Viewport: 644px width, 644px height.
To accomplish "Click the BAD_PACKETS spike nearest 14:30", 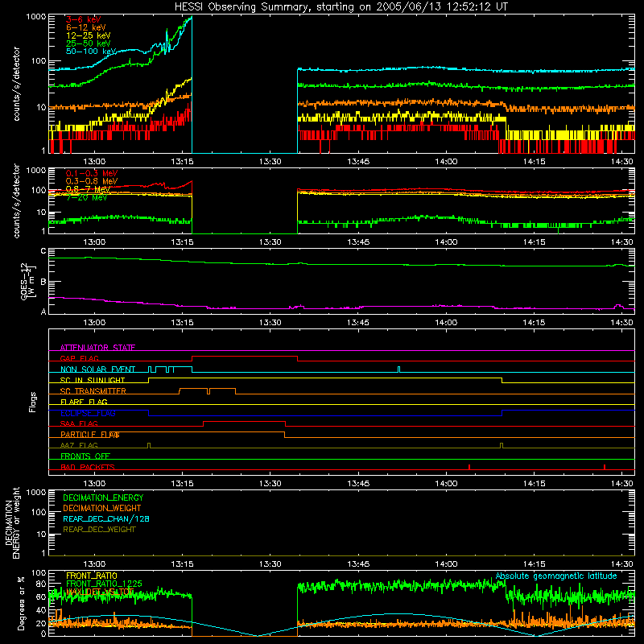I will coord(605,467).
